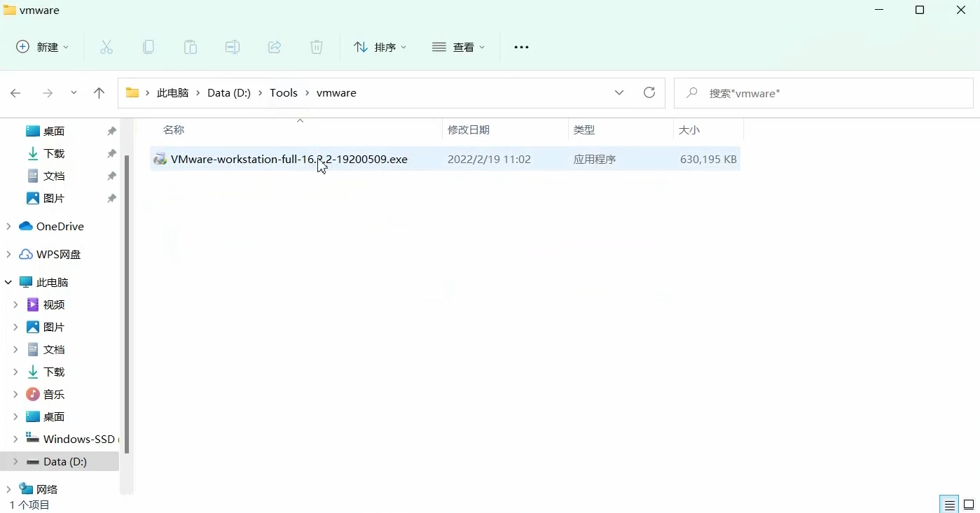980x513 pixels.
Task: Go back with the left arrow
Action: click(x=15, y=93)
